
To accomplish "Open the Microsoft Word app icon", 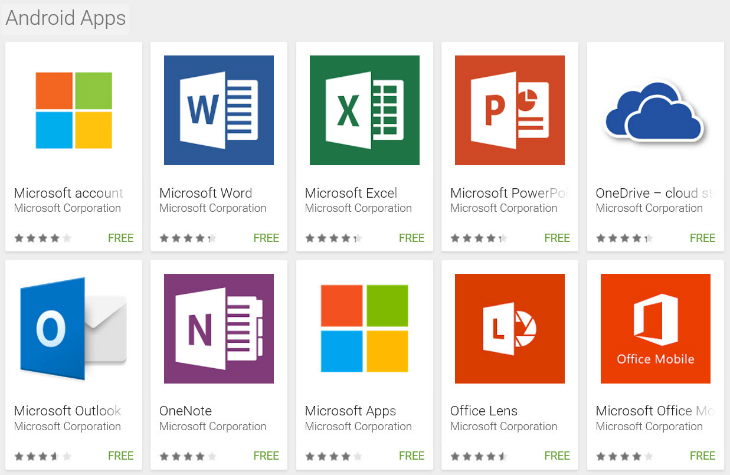I will coord(219,110).
